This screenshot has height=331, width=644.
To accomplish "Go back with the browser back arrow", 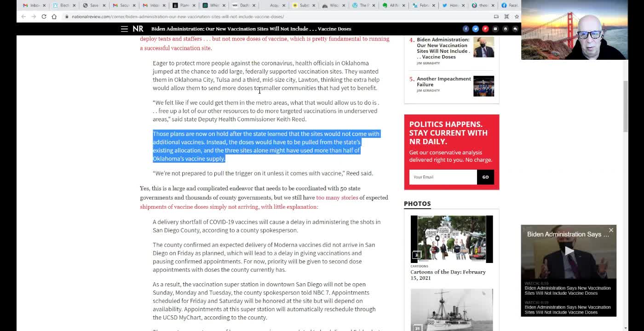I will [x=23, y=17].
